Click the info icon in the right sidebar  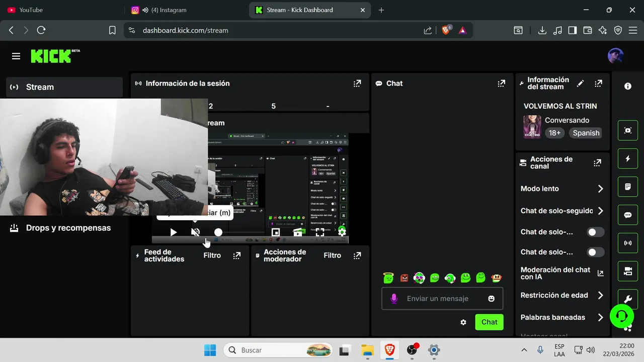coord(628,86)
